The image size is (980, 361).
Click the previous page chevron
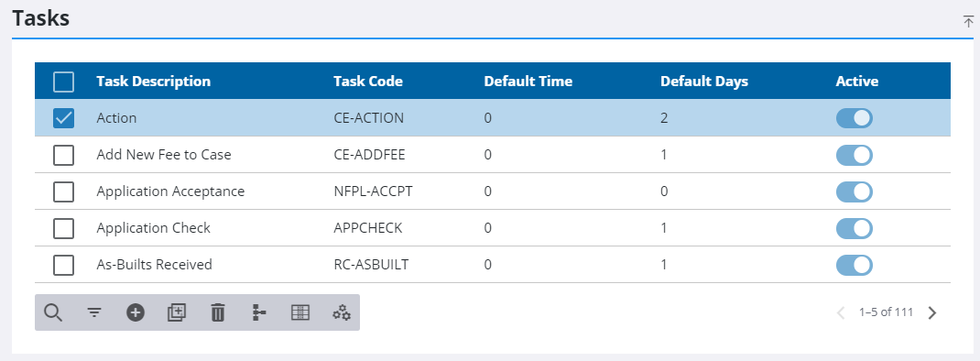pos(842,312)
